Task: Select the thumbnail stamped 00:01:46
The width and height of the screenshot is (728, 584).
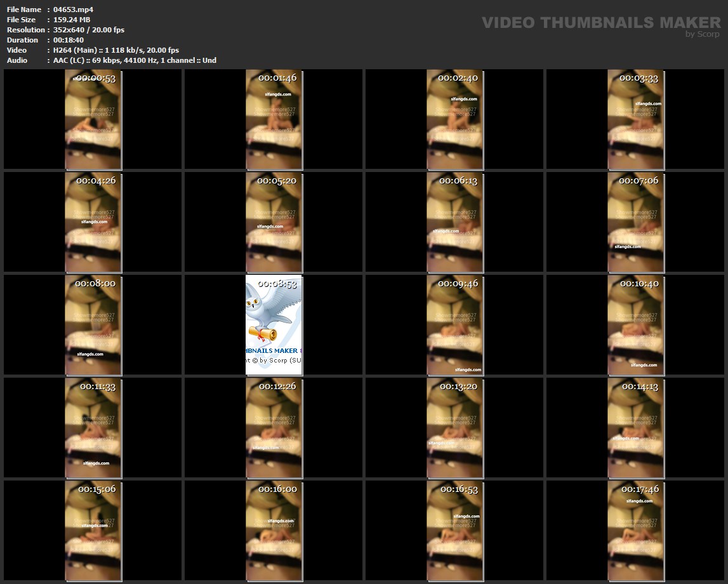Action: point(274,120)
